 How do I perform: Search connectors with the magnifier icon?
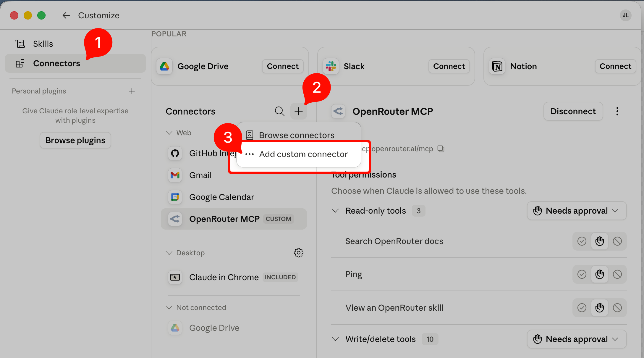(x=279, y=111)
